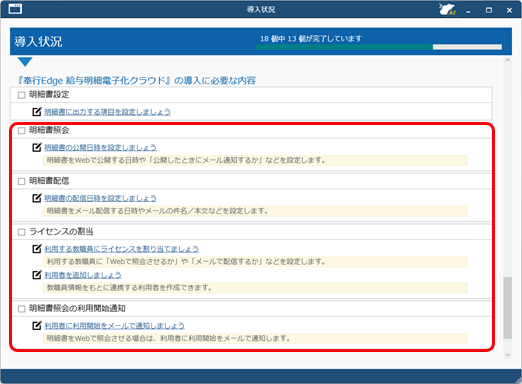Open link 利用する教職員にライセンスを割り当てましょう

pyautogui.click(x=121, y=249)
